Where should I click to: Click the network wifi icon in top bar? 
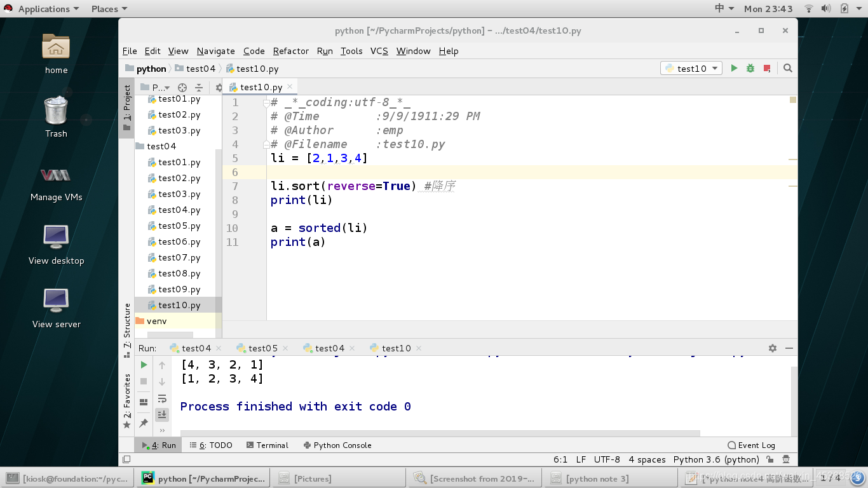(x=809, y=8)
